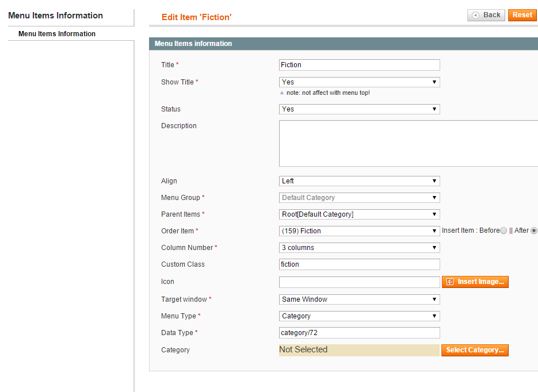Open the Parent Items dropdown

pos(359,214)
